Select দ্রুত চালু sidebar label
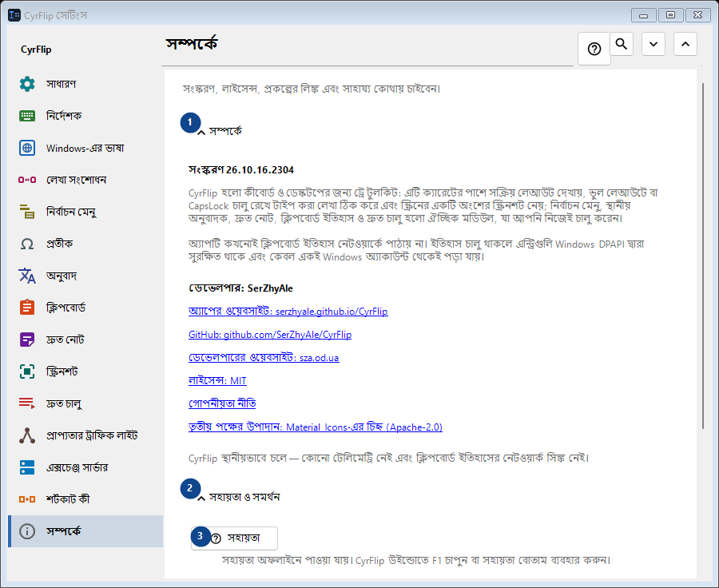This screenshot has height=588, width=719. point(64,403)
